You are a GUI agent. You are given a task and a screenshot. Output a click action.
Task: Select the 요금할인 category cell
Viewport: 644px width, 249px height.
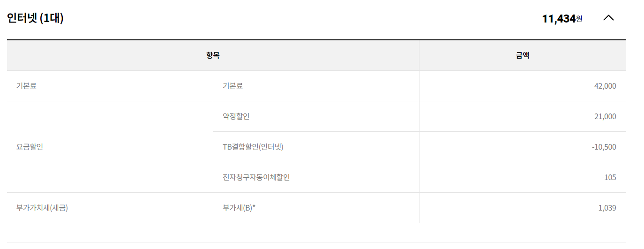(x=30, y=147)
